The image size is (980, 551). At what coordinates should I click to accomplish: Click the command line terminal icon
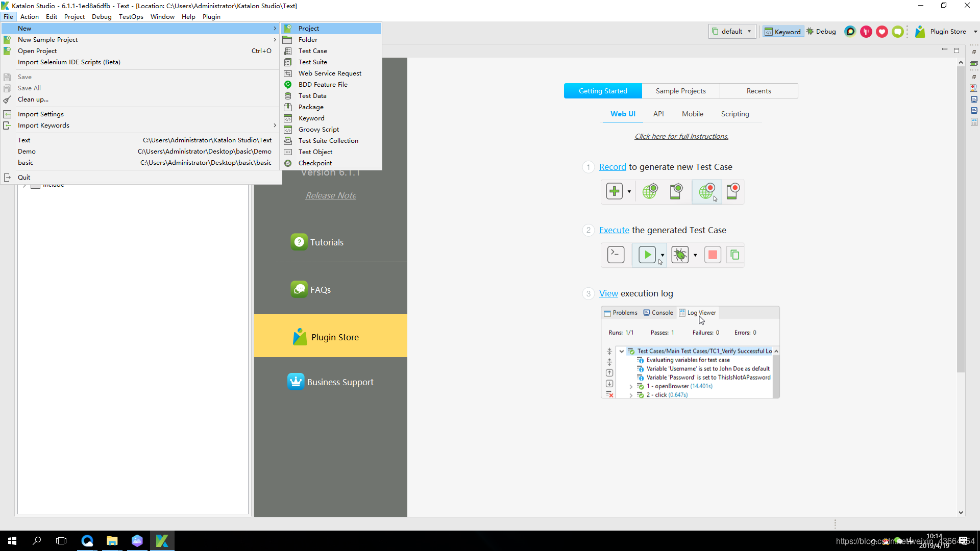tap(616, 255)
